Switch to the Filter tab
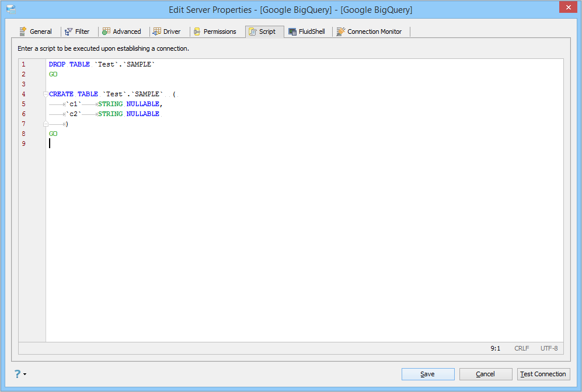This screenshot has height=392, width=582. [77, 32]
